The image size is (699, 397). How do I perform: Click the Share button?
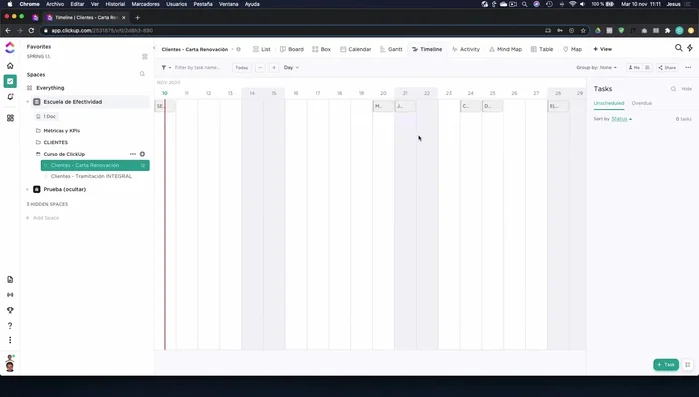point(667,68)
